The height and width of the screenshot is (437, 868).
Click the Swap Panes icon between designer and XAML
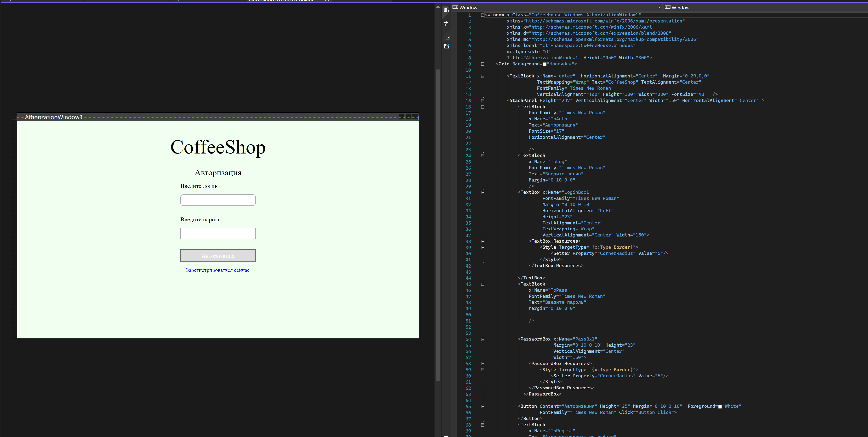tap(446, 24)
